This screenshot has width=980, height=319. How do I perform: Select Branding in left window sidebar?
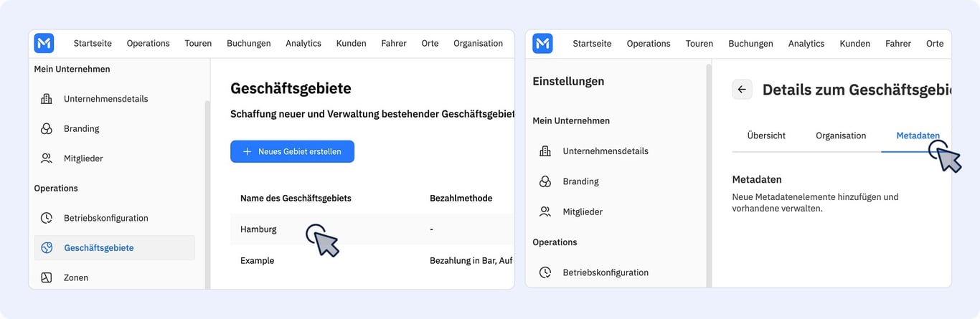tap(81, 129)
